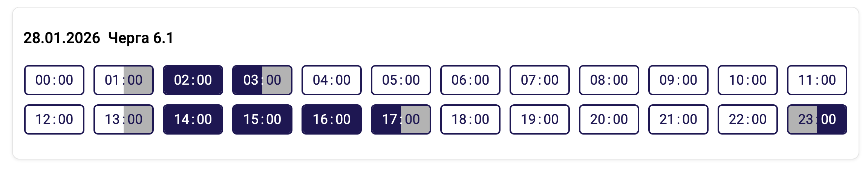Screen dimensions: 868x175
Task: Click the 00:00 time slot
Action: 54,80
